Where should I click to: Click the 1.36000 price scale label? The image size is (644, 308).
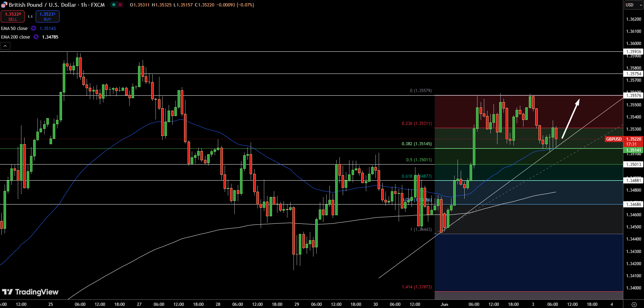pyautogui.click(x=634, y=44)
